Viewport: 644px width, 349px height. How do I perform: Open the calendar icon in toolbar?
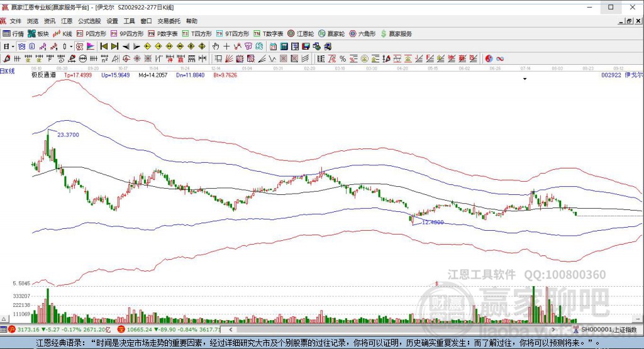tap(273, 47)
